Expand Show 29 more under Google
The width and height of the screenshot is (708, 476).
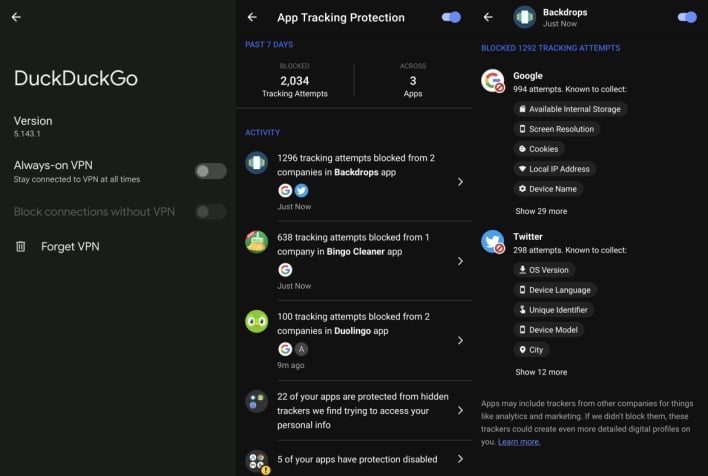pyautogui.click(x=541, y=211)
